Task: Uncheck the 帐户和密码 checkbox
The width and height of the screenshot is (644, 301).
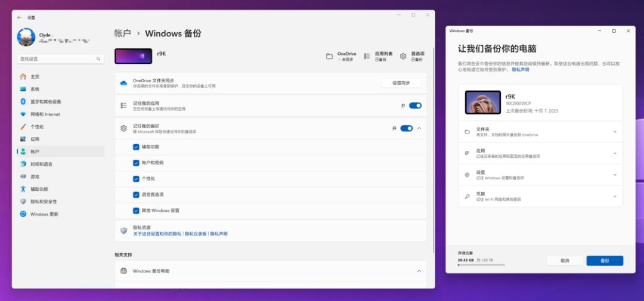Action: pyautogui.click(x=136, y=163)
